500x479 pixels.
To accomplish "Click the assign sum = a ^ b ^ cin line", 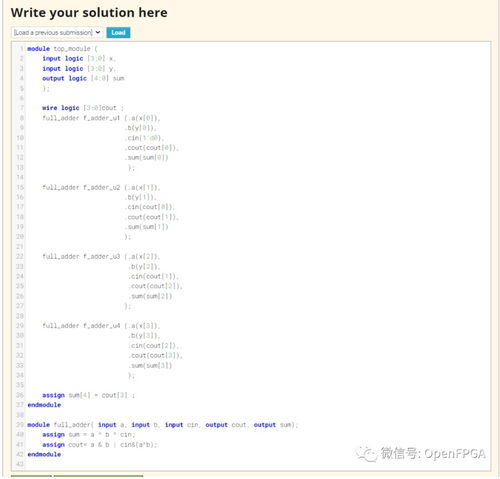I will coord(88,435).
